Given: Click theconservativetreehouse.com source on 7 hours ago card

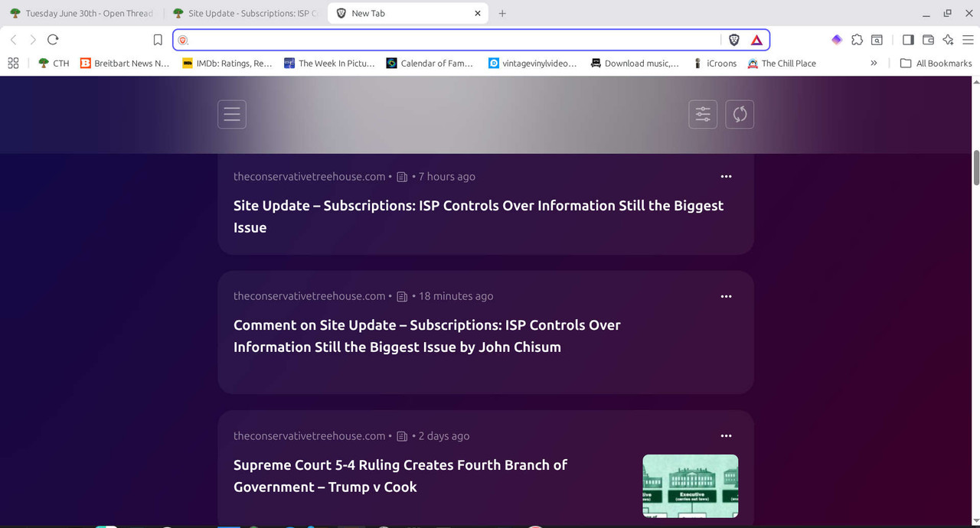Looking at the screenshot, I should pos(309,177).
